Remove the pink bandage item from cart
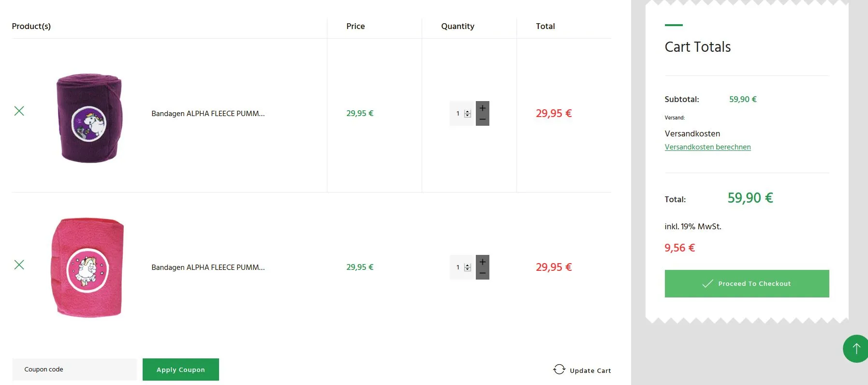 (x=19, y=265)
